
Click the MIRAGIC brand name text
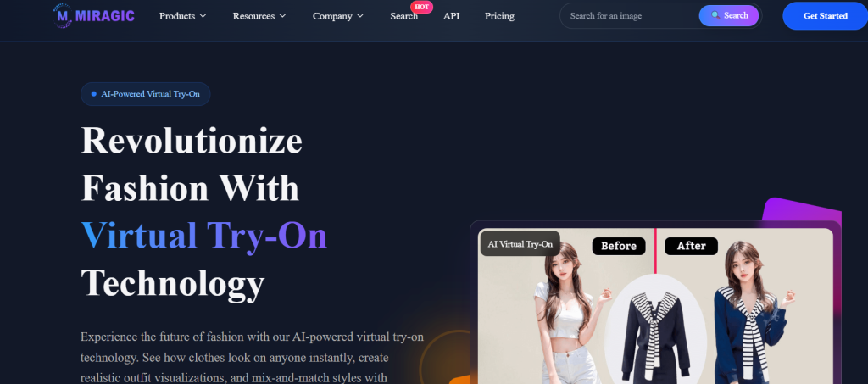(x=104, y=16)
